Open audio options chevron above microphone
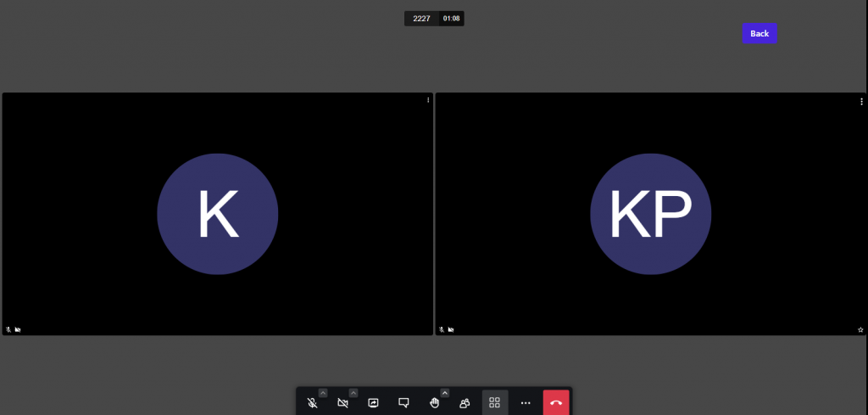Viewport: 868px width, 415px height. (323, 393)
